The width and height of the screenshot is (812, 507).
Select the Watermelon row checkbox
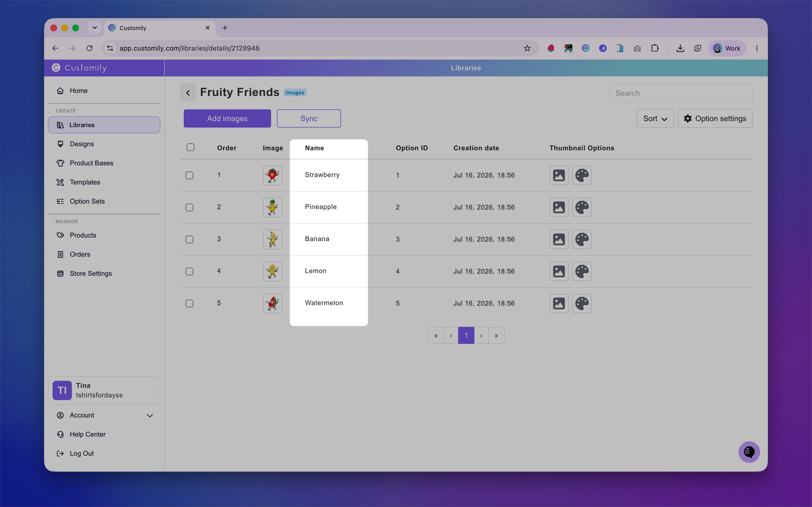tap(190, 303)
